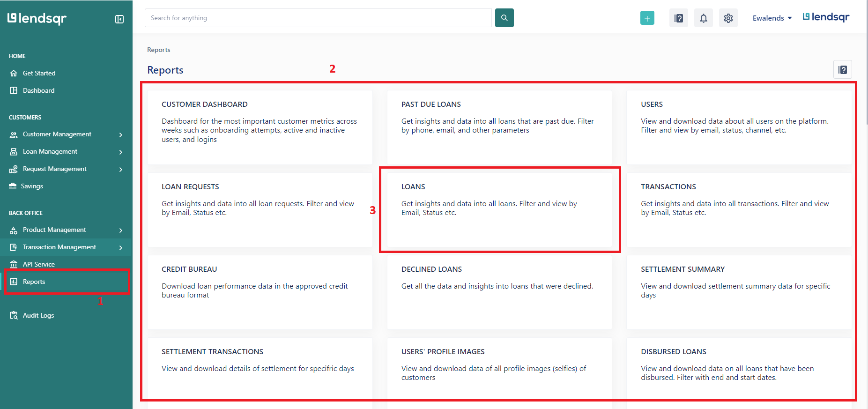This screenshot has width=868, height=409.
Task: Open the Loans report card
Action: (499, 209)
